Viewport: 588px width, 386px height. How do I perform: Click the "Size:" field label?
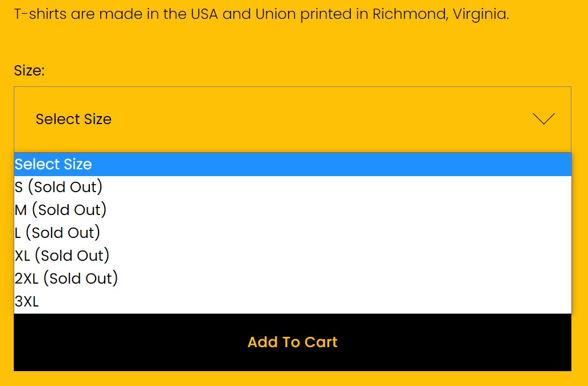coord(29,70)
